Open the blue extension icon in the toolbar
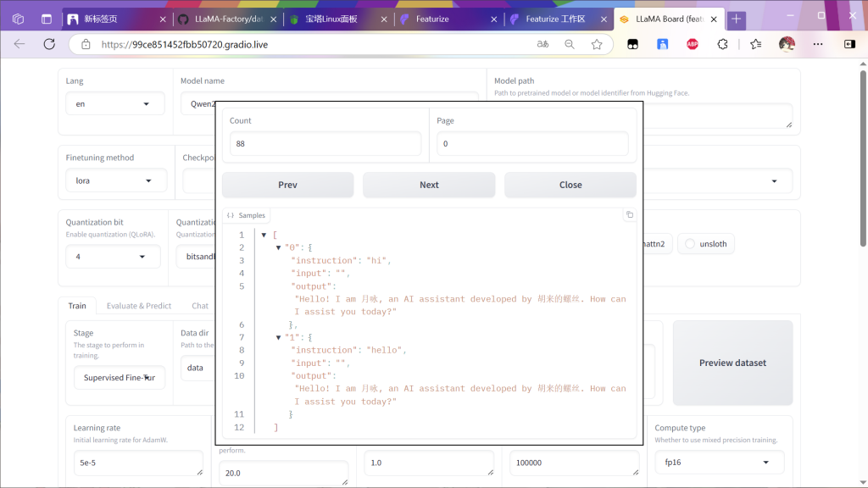This screenshot has height=488, width=868. click(663, 44)
